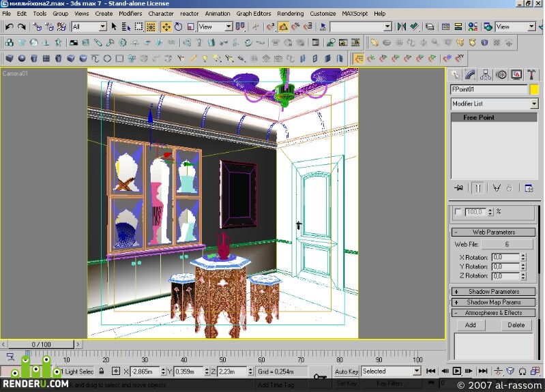The height and width of the screenshot is (392, 545).
Task: Select the Select and Rotate tool
Action: coord(179,27)
